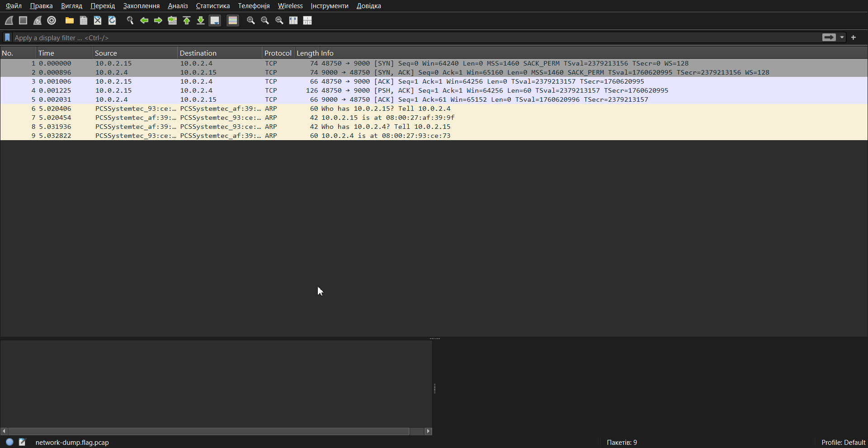Expand the display filter history dropdown
This screenshot has width=868, height=448.
pos(842,38)
